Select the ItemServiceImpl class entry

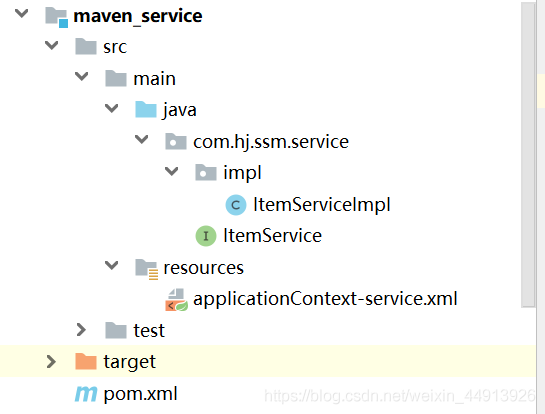click(322, 205)
